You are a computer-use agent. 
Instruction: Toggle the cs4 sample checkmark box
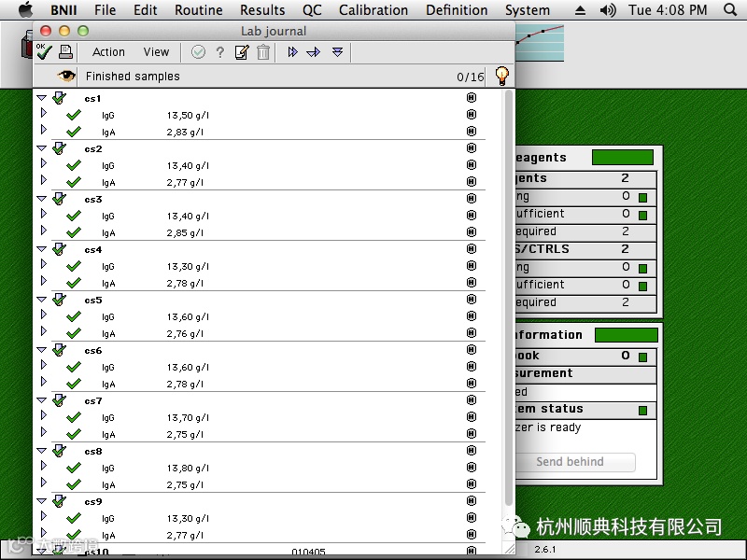(x=59, y=249)
